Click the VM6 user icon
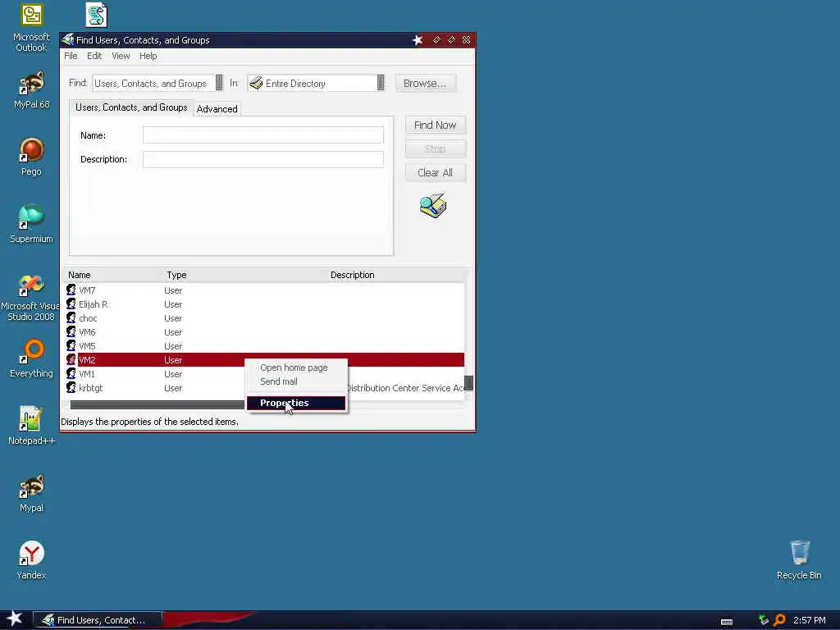 click(71, 331)
